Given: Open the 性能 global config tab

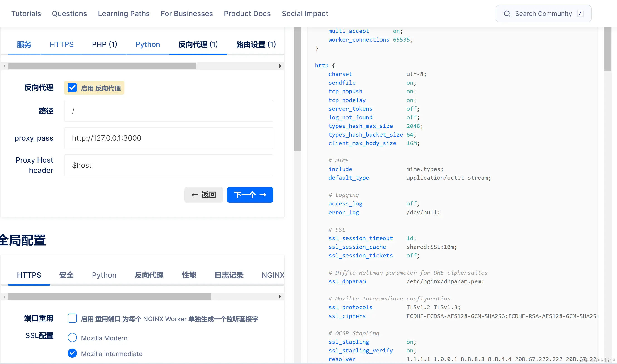Looking at the screenshot, I should (x=189, y=275).
